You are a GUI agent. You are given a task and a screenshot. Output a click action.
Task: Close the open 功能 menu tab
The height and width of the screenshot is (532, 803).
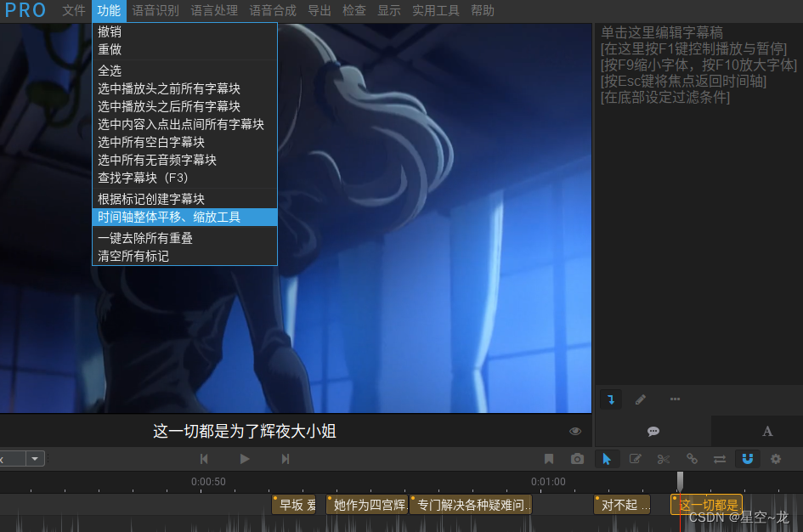109,11
